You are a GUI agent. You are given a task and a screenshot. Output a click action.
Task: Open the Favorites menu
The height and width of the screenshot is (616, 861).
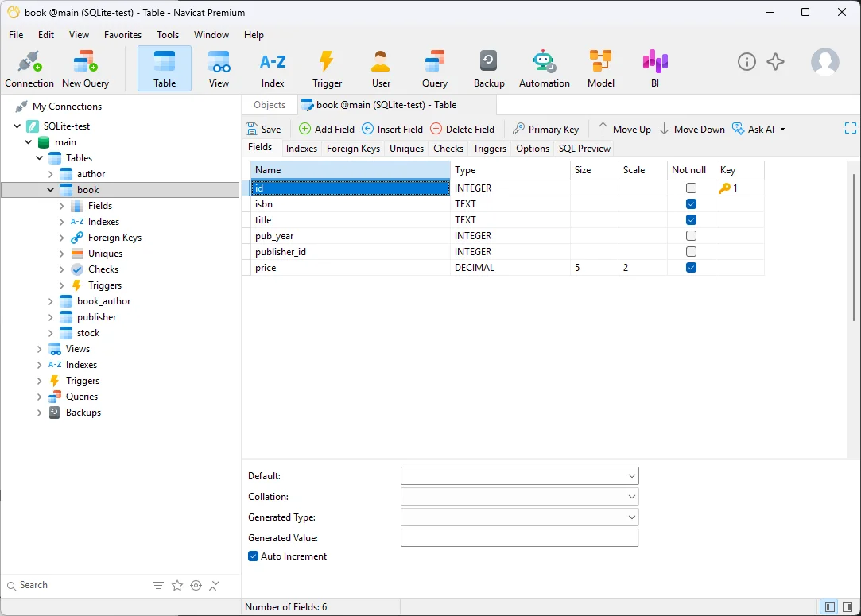coord(122,35)
